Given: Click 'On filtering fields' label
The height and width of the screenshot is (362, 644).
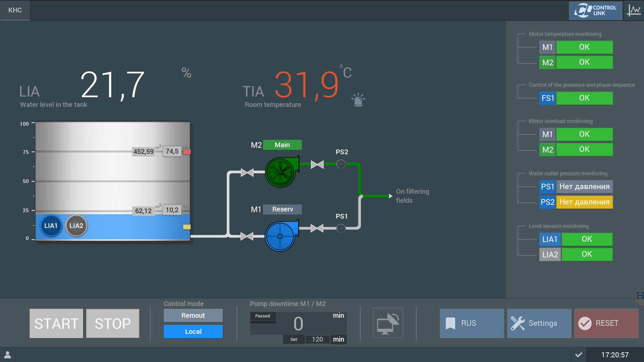Looking at the screenshot, I should click(413, 196).
